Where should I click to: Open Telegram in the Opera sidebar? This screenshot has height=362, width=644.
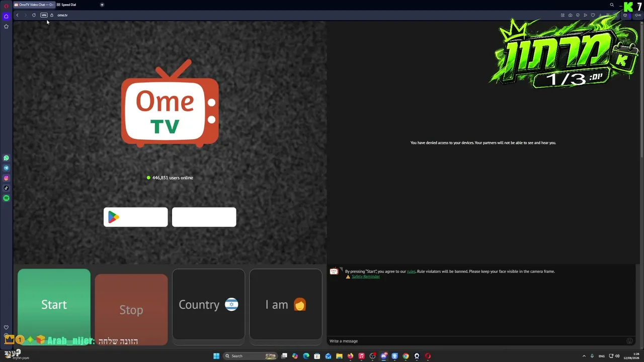tap(6, 168)
